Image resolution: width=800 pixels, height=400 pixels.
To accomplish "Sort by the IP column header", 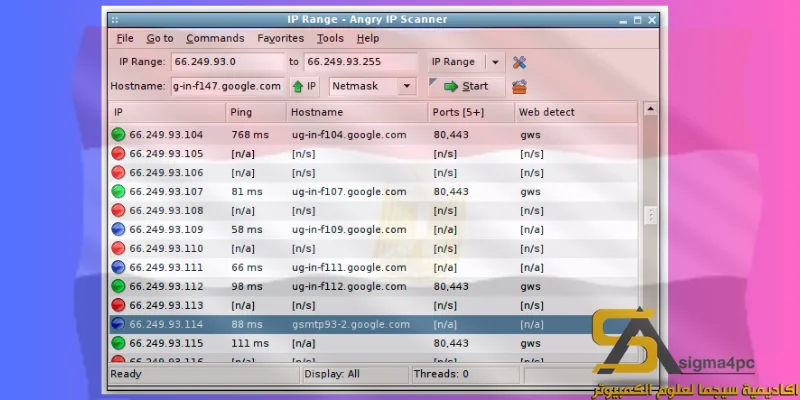I will (167, 112).
